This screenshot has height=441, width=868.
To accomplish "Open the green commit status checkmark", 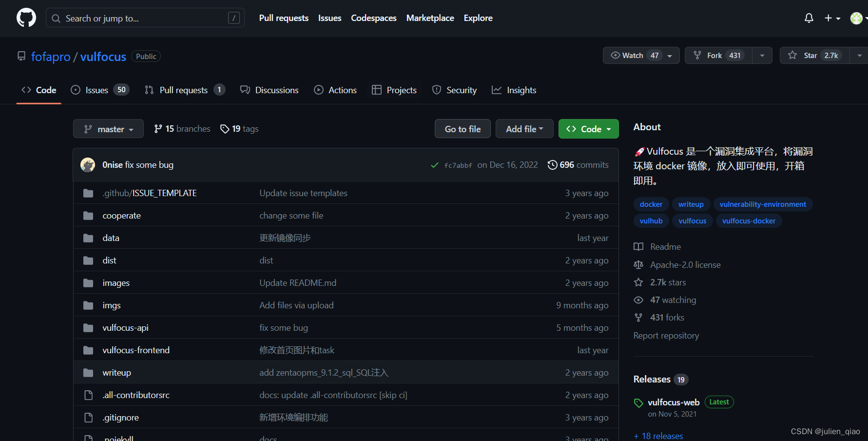I will [435, 165].
